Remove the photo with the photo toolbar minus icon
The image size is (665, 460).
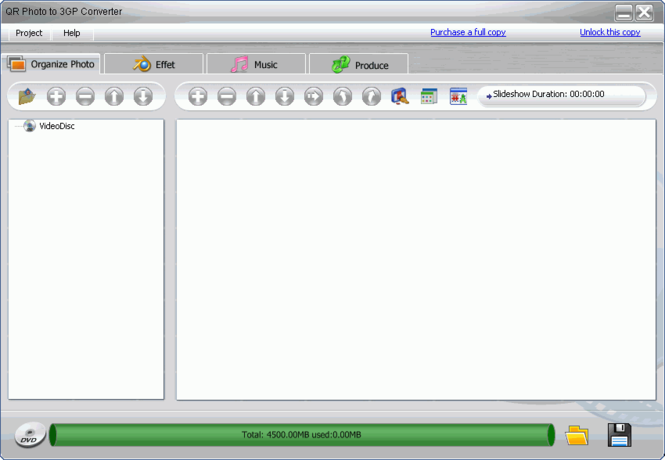[227, 96]
